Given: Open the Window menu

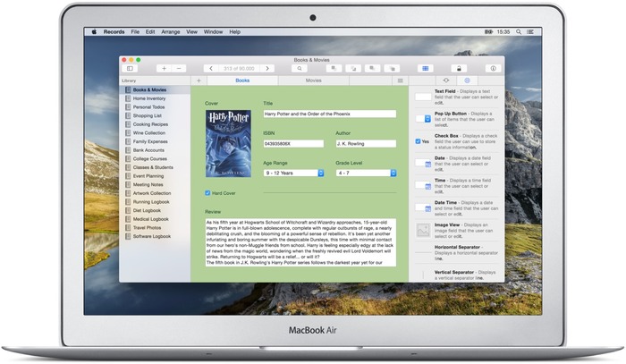Looking at the screenshot, I should (213, 32).
